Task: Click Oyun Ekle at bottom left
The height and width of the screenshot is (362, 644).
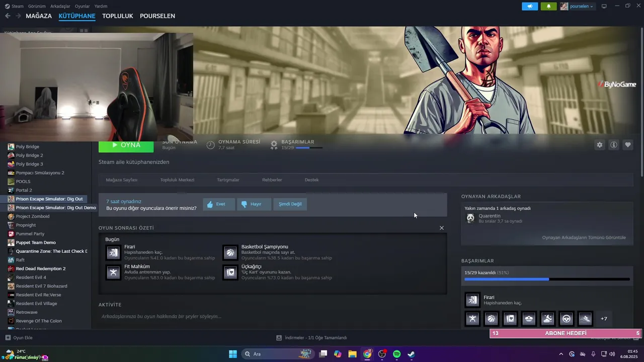Action: pyautogui.click(x=19, y=338)
